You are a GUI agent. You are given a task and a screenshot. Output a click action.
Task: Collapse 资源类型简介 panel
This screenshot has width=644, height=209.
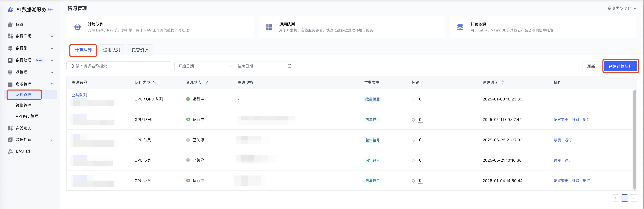(x=635, y=8)
